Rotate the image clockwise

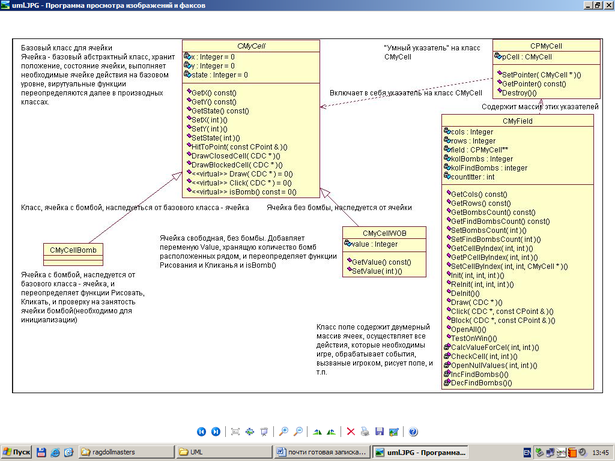point(318,431)
